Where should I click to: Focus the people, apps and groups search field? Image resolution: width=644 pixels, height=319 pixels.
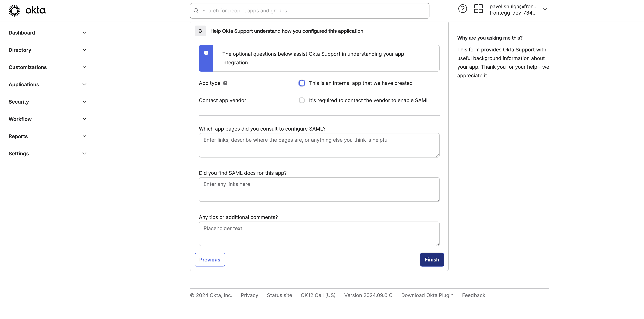309,11
